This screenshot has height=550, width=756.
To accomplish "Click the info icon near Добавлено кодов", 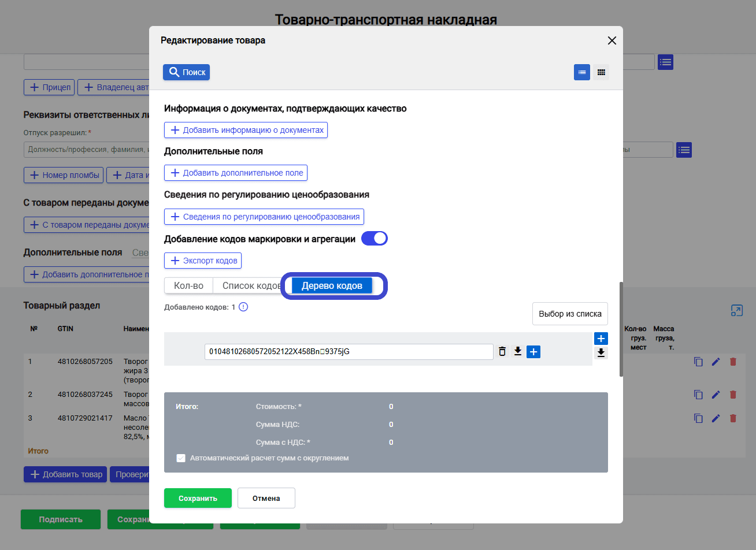I will pos(243,307).
